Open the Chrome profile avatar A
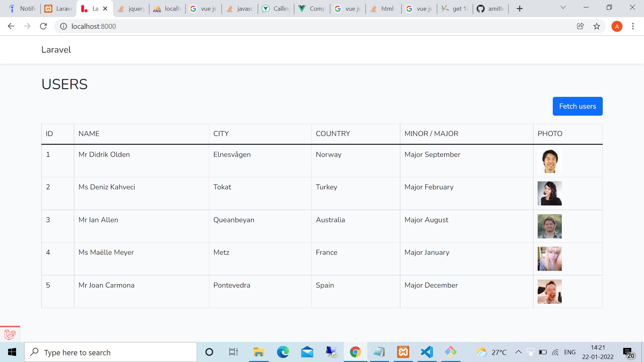The width and height of the screenshot is (644, 362). (x=616, y=26)
